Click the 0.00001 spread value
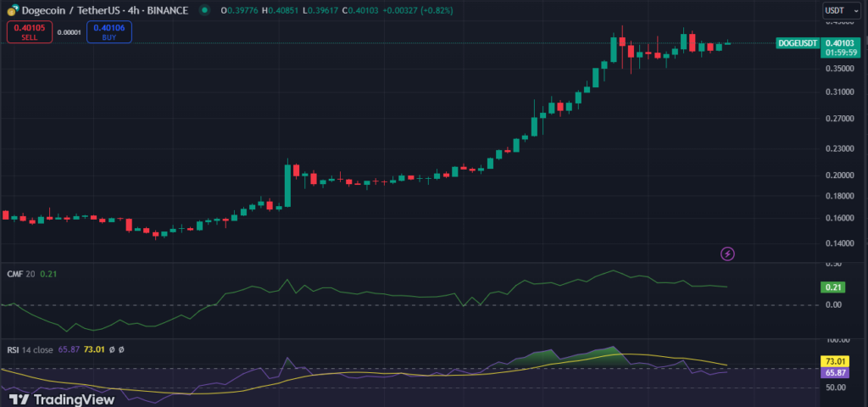The height and width of the screenshot is (407, 868). [x=70, y=32]
